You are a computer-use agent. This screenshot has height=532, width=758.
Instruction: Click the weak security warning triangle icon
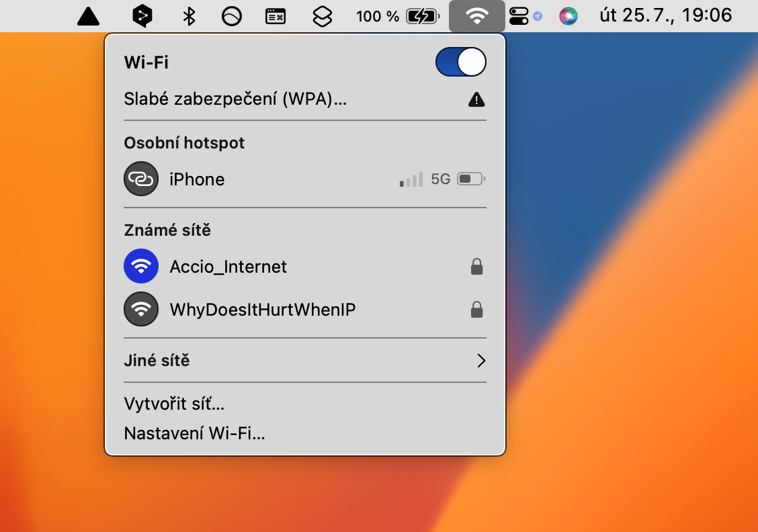pos(476,99)
